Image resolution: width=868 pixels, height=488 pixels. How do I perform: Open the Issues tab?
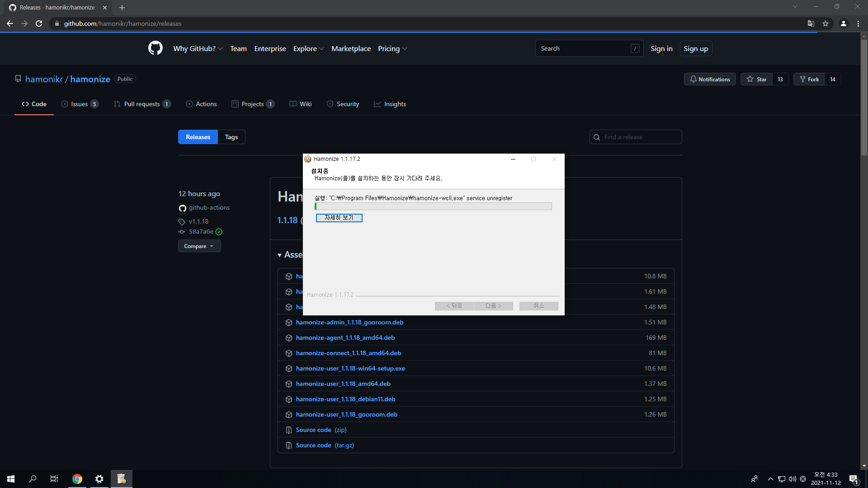click(80, 104)
